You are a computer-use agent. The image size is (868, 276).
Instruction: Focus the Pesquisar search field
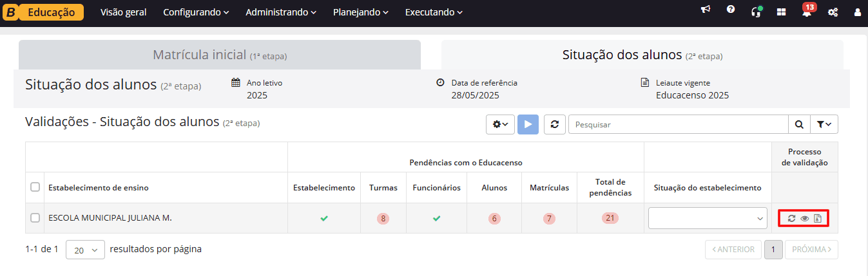click(679, 124)
